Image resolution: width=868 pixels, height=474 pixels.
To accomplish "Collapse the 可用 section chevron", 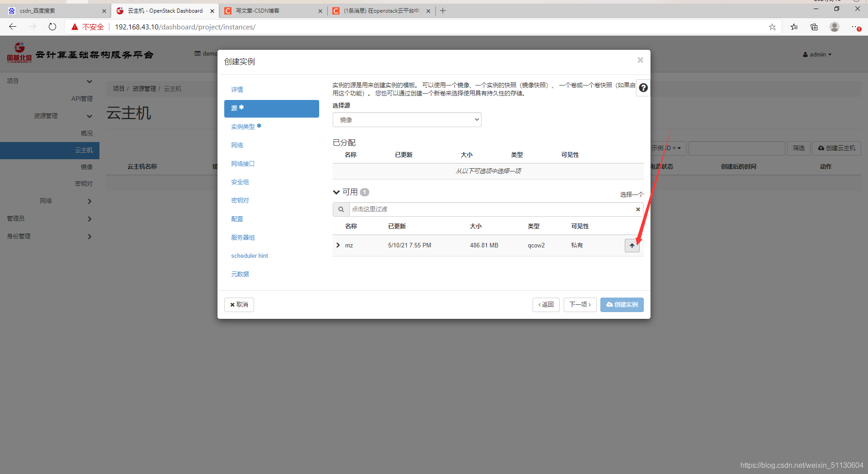I will point(336,192).
